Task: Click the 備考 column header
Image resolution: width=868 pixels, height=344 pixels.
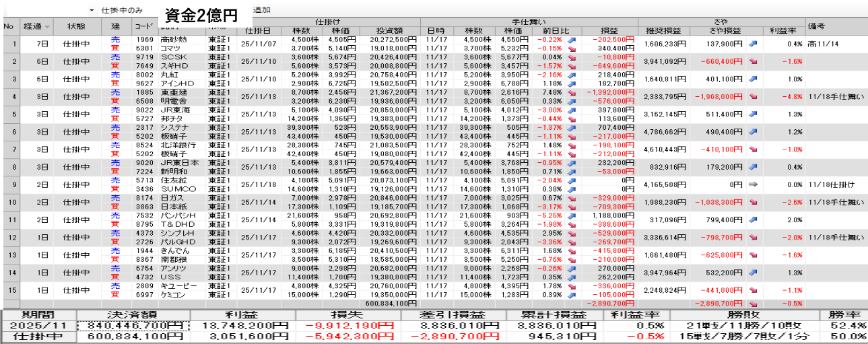Action: 817,26
